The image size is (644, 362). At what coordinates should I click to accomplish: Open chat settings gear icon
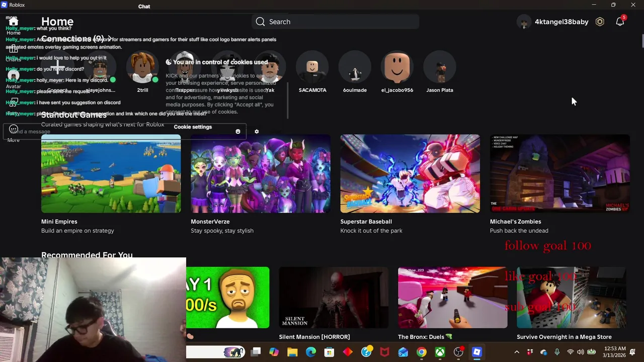point(257,132)
